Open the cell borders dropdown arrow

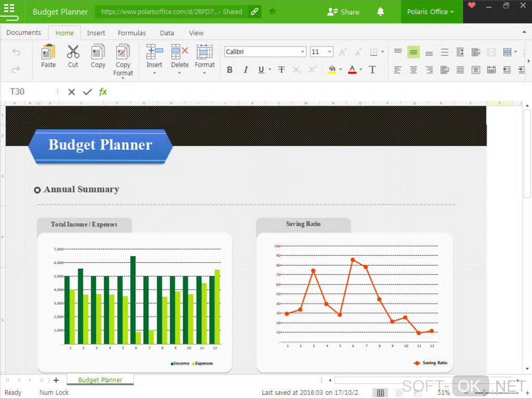383,52
